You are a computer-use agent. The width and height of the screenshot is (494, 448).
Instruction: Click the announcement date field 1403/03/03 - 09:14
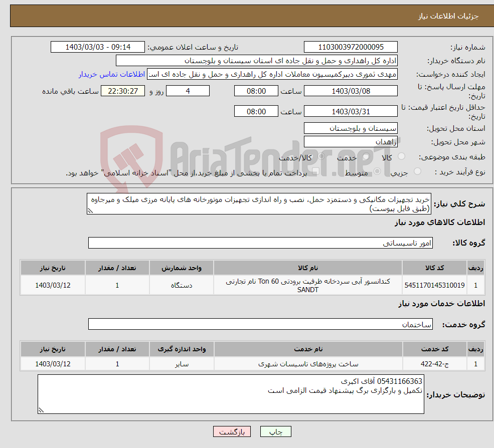pyautogui.click(x=98, y=47)
